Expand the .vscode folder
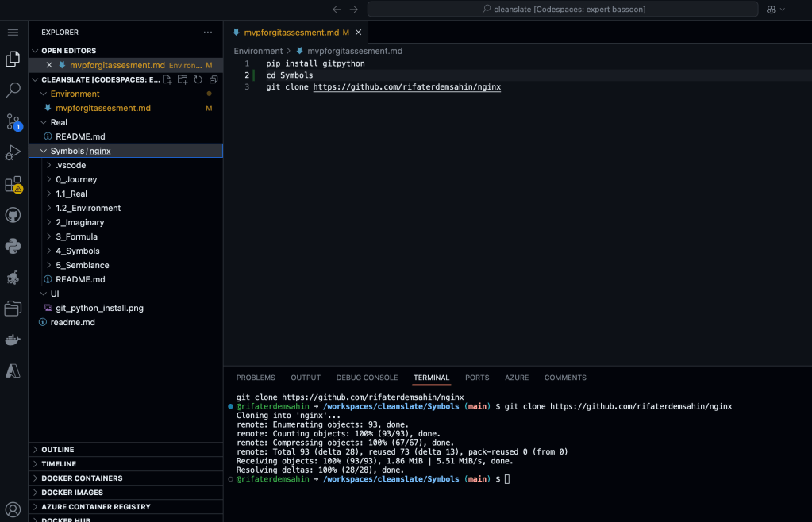Screen dimensions: 812x522 [x=49, y=165]
